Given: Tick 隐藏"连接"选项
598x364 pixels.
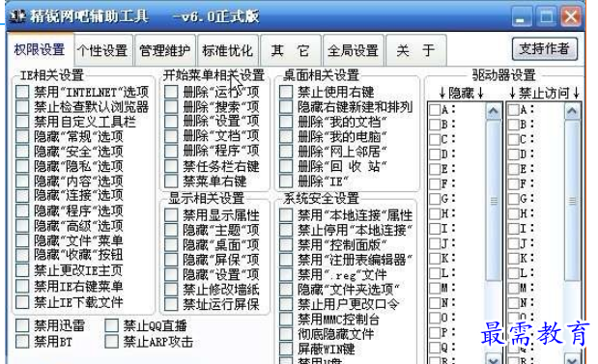Looking at the screenshot, I should coord(22,196).
